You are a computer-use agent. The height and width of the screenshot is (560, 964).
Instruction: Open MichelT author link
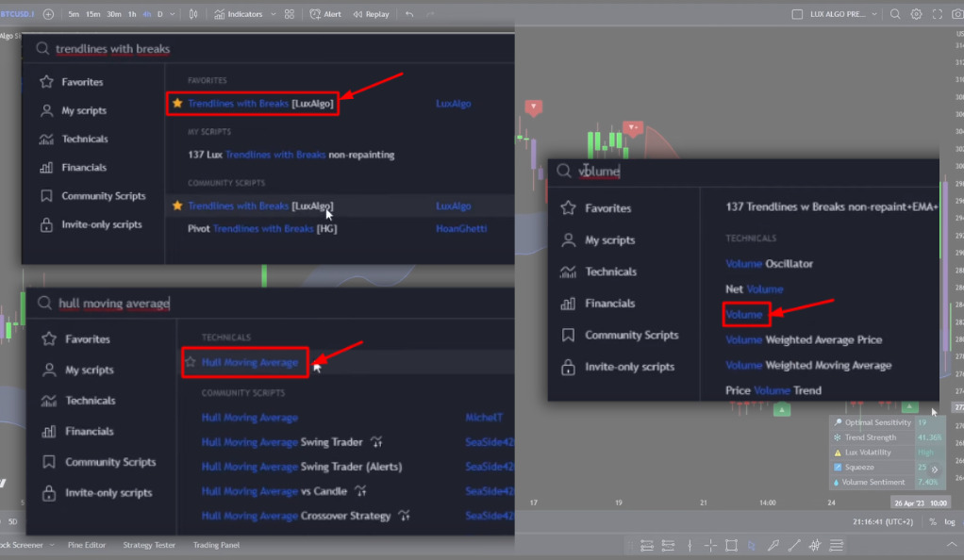pyautogui.click(x=484, y=418)
